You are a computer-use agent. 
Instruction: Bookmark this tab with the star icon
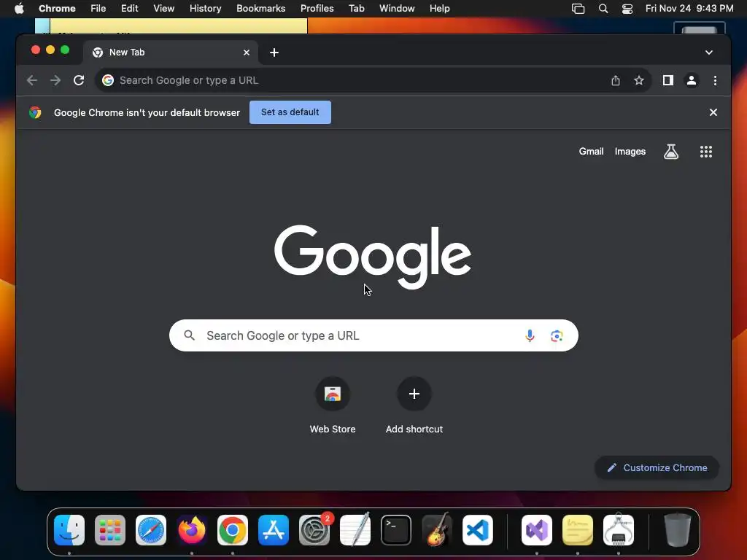[639, 80]
